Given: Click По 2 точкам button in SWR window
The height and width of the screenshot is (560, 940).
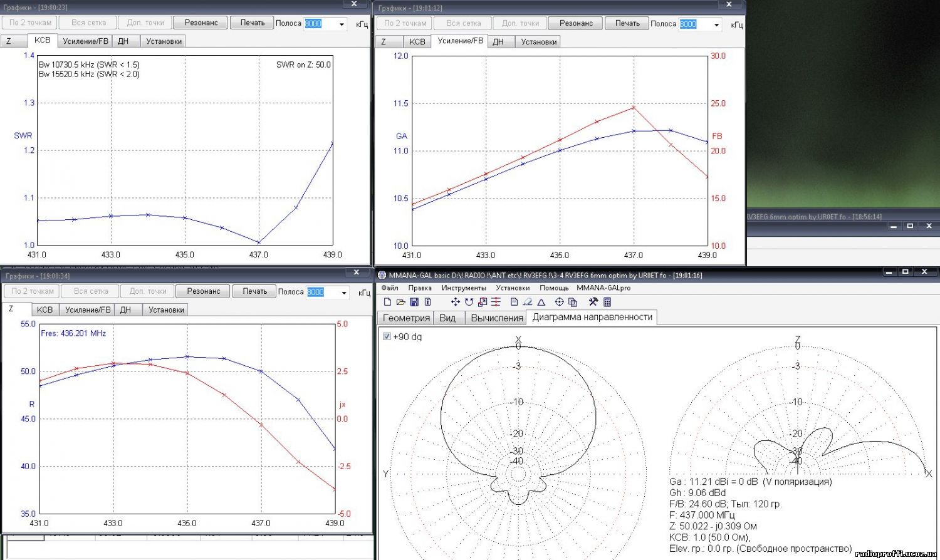Looking at the screenshot, I should click(x=31, y=23).
